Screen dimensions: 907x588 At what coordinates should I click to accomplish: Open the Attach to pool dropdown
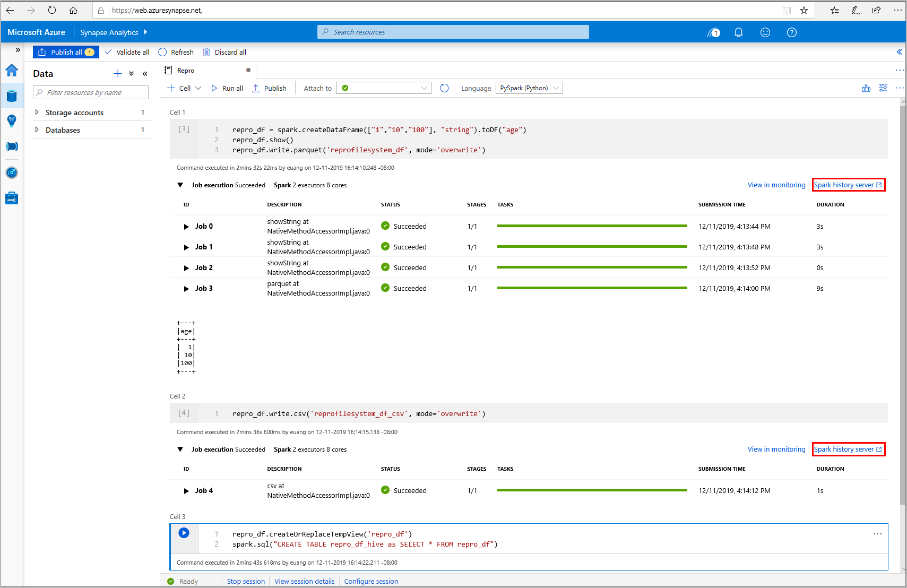point(384,88)
